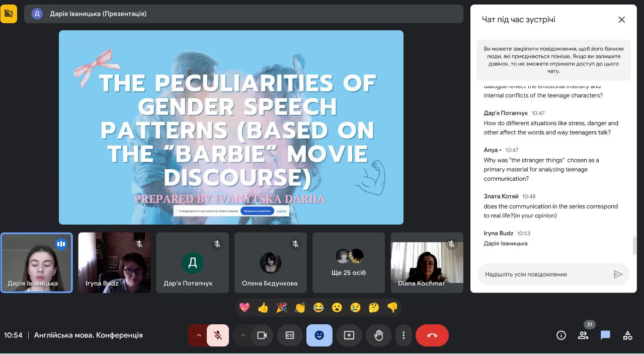Image resolution: width=644 pixels, height=355 pixels.
Task: Turn on closed captions
Action: [x=290, y=335]
